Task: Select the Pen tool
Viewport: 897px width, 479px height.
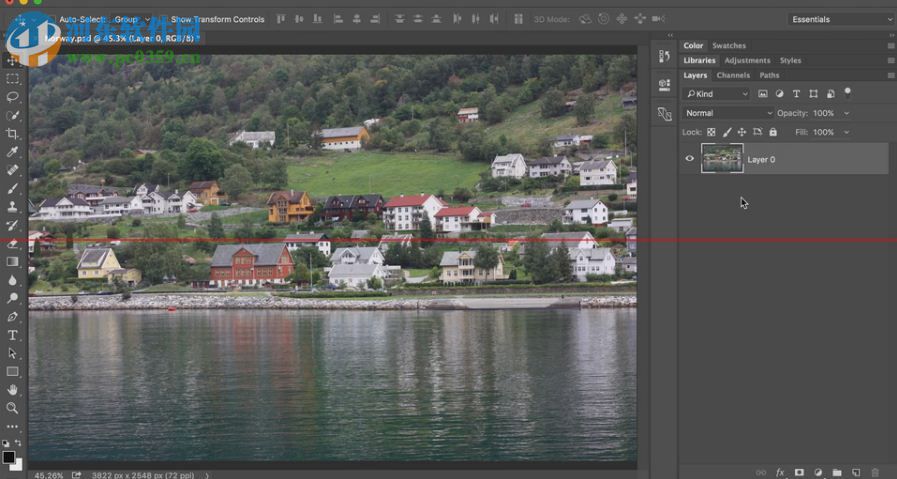Action: click(12, 316)
